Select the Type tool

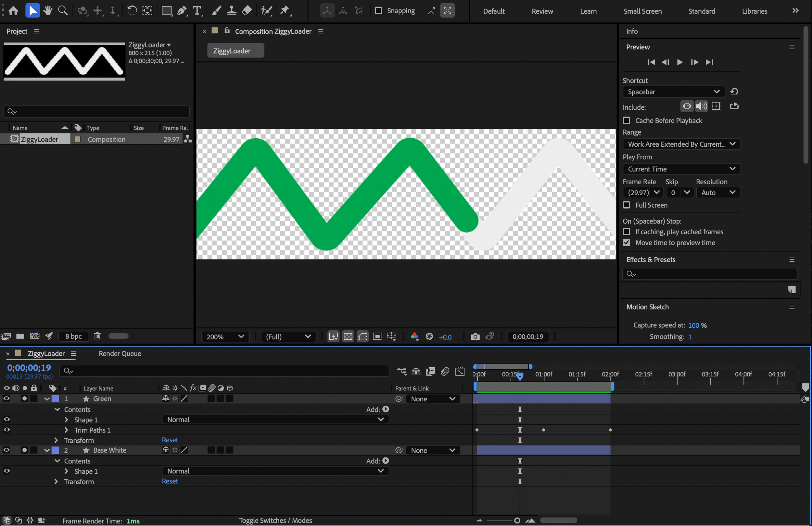(197, 11)
